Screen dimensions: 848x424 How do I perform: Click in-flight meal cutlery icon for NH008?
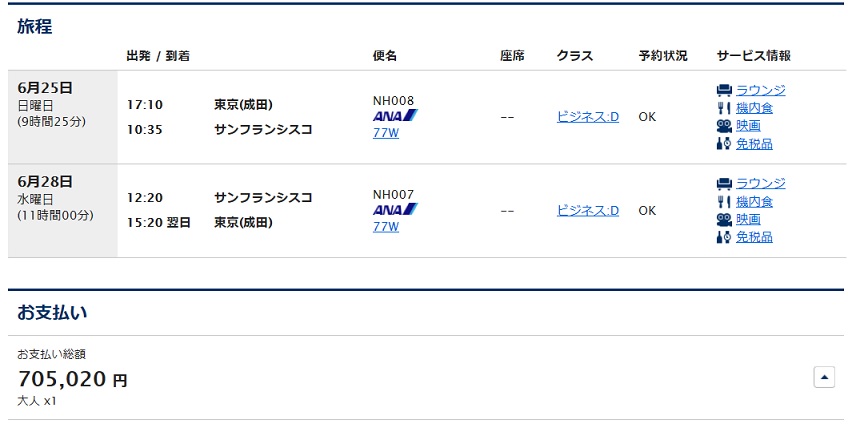coord(724,108)
